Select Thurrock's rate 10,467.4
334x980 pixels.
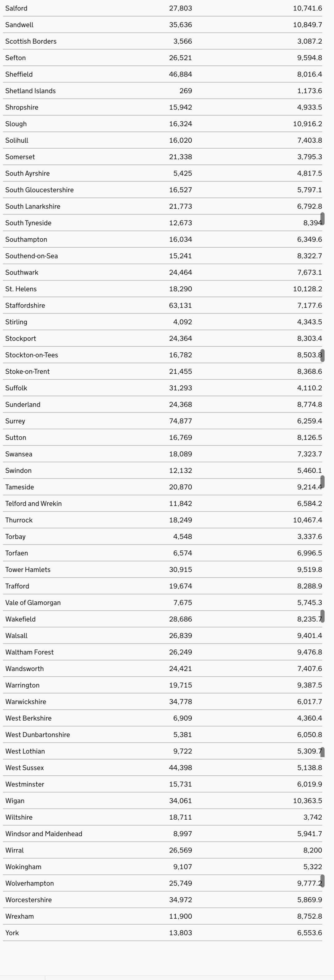[x=307, y=520]
